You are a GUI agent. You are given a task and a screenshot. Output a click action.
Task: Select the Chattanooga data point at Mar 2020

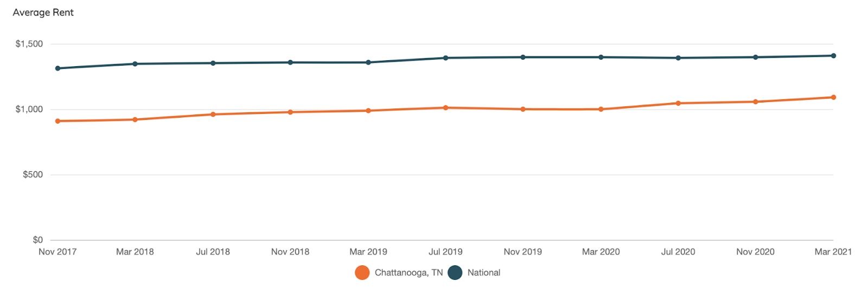point(601,110)
